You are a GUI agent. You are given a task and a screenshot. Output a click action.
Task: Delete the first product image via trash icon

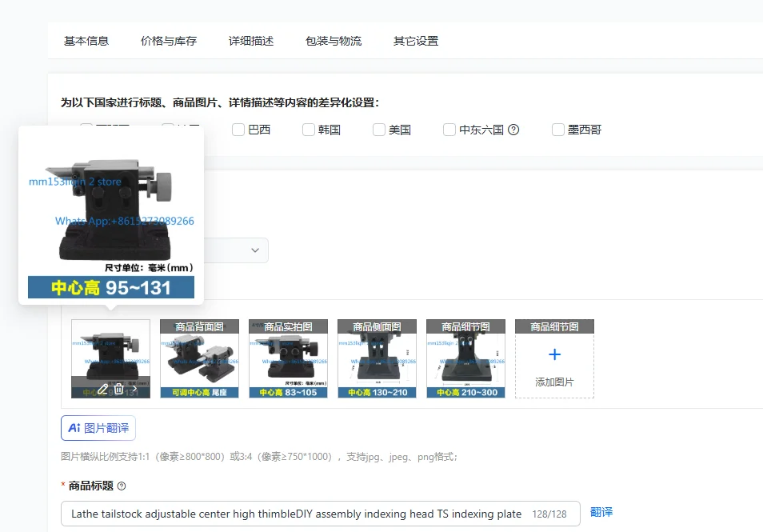click(118, 390)
